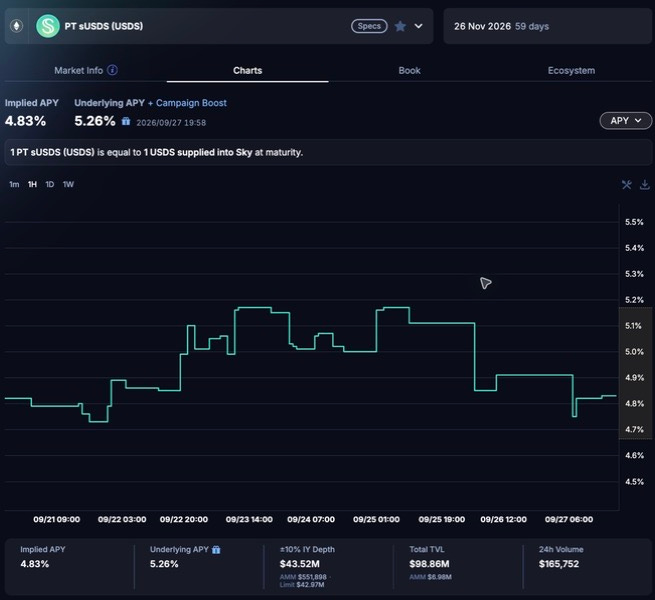Click the Ethereum network icon
Image resolution: width=655 pixels, height=600 pixels.
tap(17, 26)
